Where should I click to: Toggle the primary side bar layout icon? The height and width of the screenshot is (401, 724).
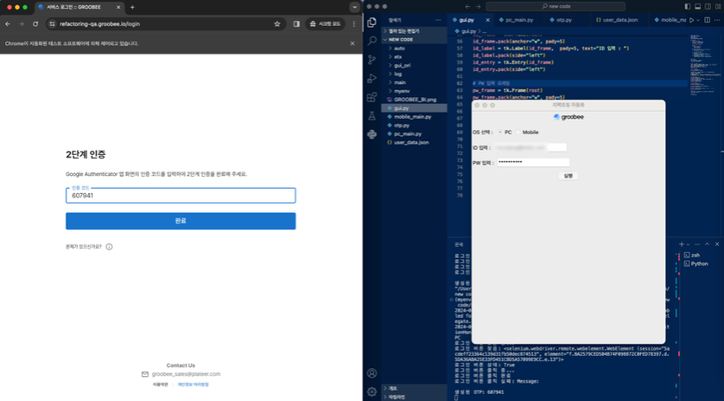coord(688,6)
